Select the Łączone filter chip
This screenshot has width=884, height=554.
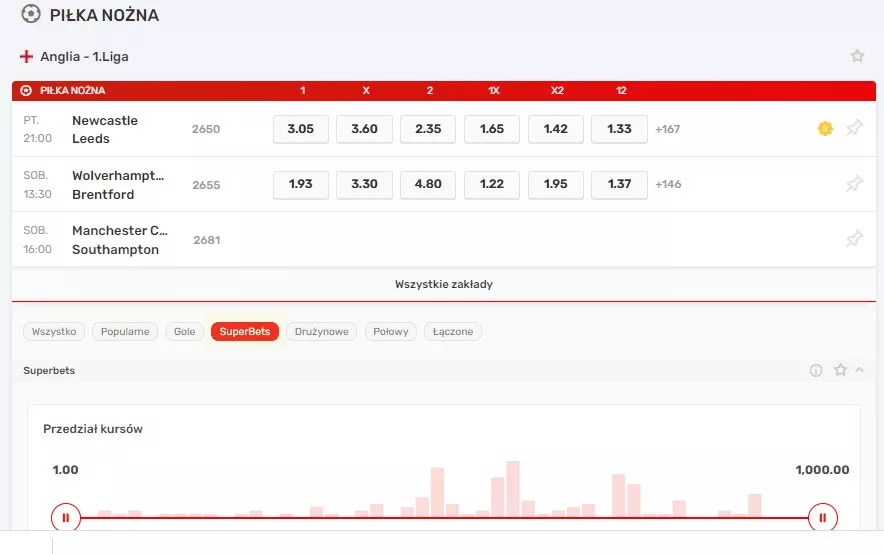click(453, 331)
